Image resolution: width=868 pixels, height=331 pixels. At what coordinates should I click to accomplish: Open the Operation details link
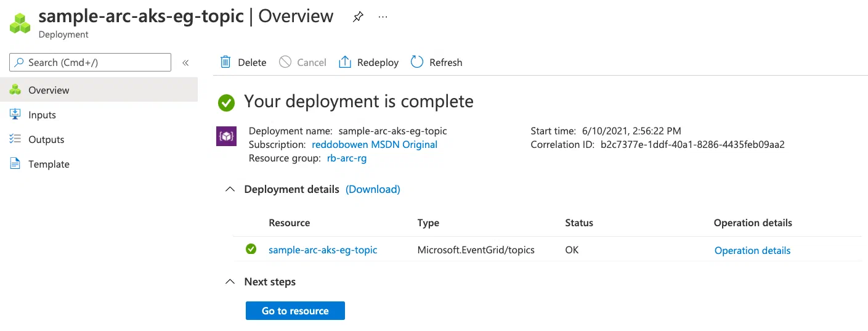click(x=752, y=250)
